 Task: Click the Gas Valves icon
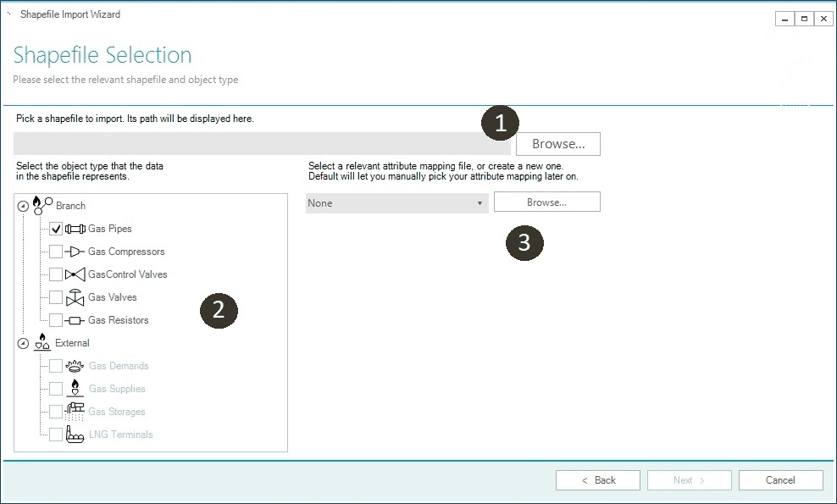point(75,297)
